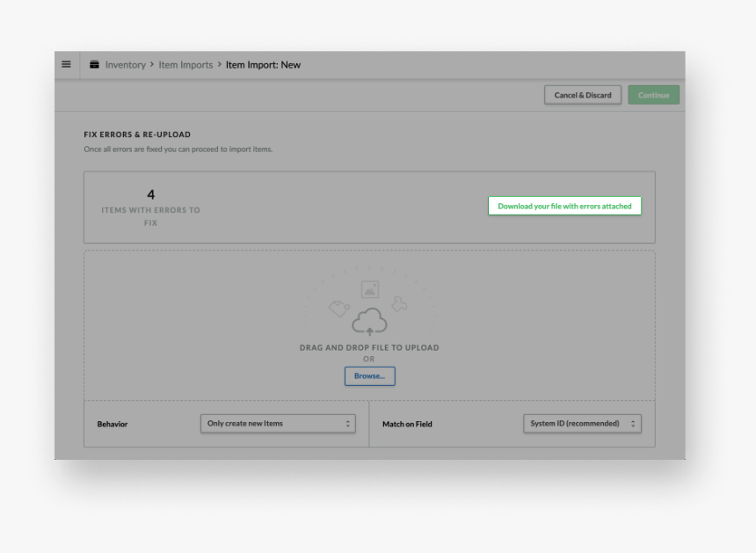Viewport: 756px width, 553px height.
Task: Click the 'Fix Errors & Re-upload' heading
Action: (x=137, y=135)
